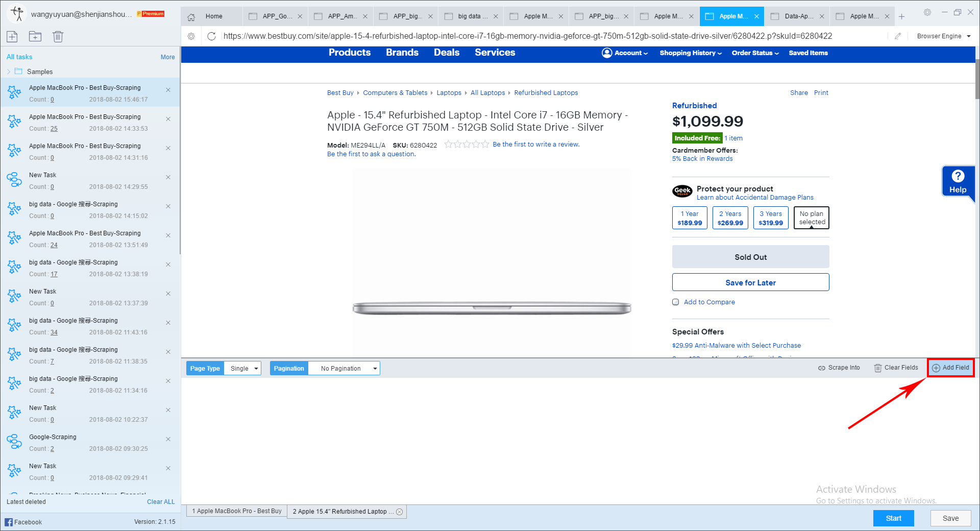Click the More link in sidebar
Viewport: 980px width, 531px height.
pos(167,57)
